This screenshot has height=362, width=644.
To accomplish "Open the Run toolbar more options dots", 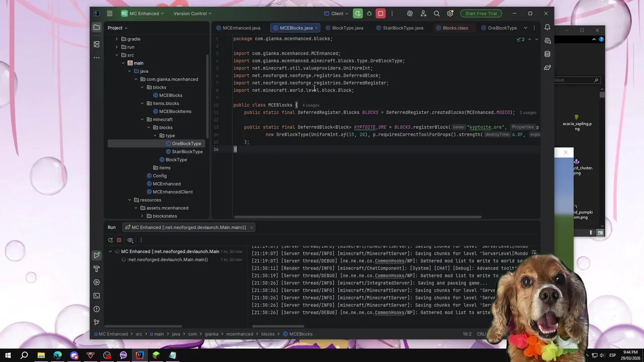I will (141, 240).
